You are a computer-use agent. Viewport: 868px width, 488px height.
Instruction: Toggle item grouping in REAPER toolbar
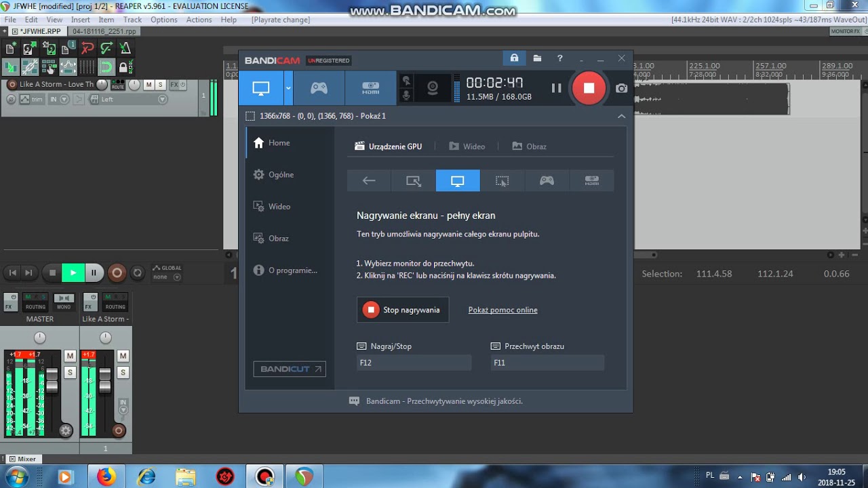coord(29,66)
